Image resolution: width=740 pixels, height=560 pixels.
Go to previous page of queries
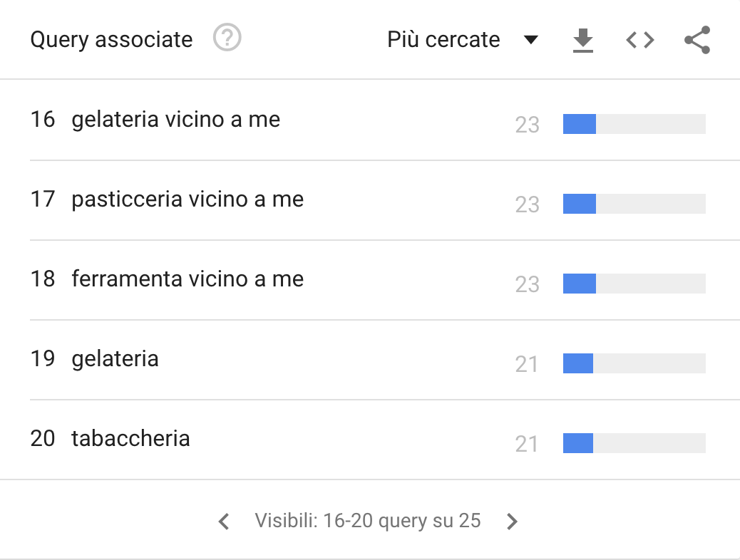(224, 522)
